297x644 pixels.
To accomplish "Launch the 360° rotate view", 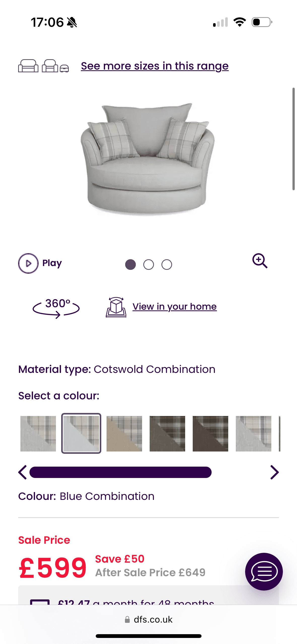I will pyautogui.click(x=56, y=308).
